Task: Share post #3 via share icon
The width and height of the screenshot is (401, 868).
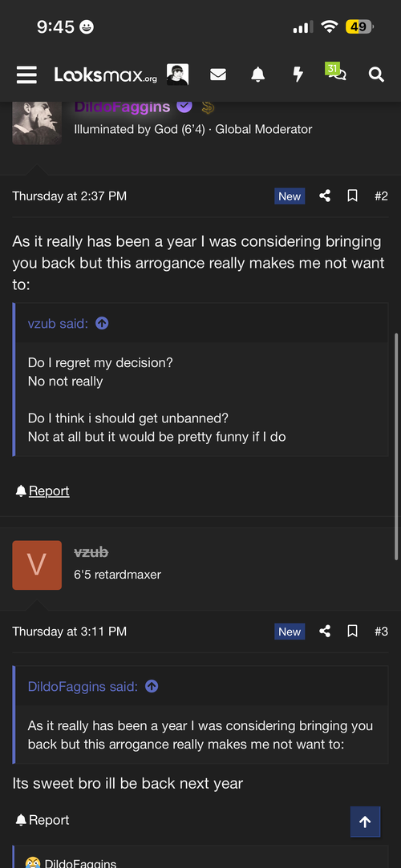Action: 325,631
